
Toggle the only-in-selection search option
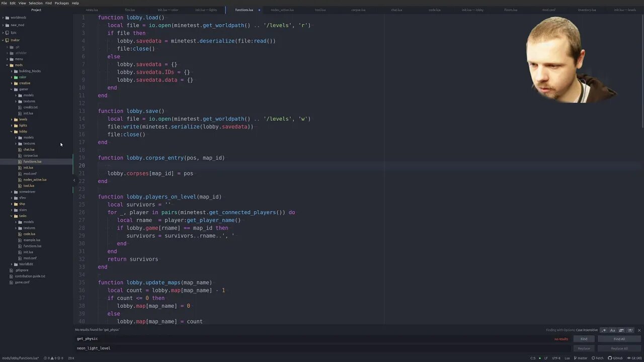(621, 330)
